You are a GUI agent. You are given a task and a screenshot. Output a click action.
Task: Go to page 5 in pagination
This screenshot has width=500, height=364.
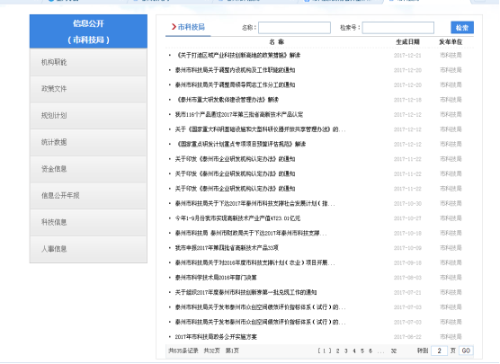click(362, 351)
